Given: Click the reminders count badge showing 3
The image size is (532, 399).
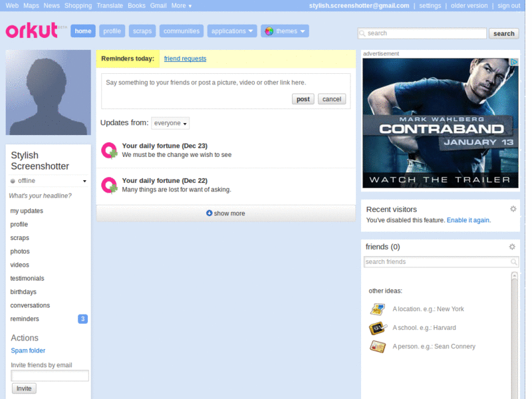Looking at the screenshot, I should [82, 319].
